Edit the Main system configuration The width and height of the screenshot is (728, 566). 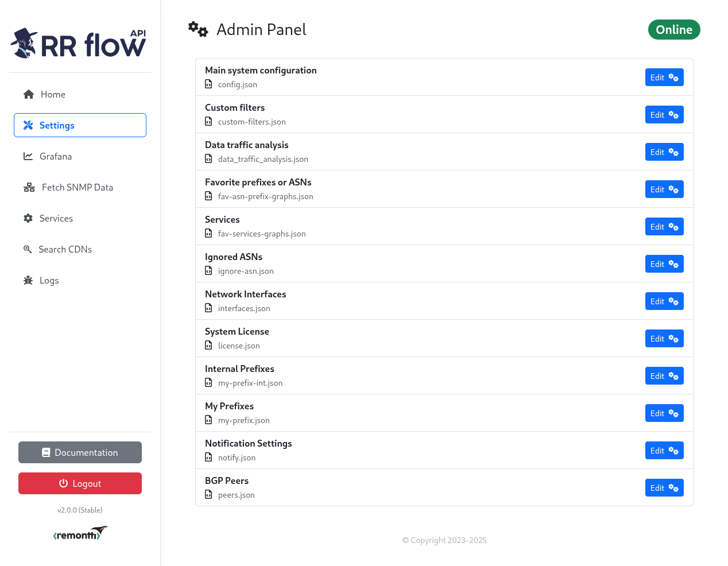click(664, 77)
